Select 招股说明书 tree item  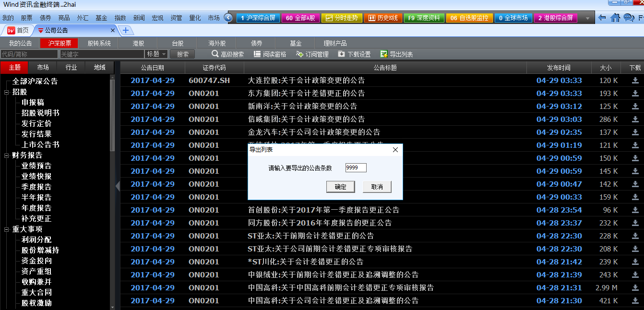(x=40, y=113)
